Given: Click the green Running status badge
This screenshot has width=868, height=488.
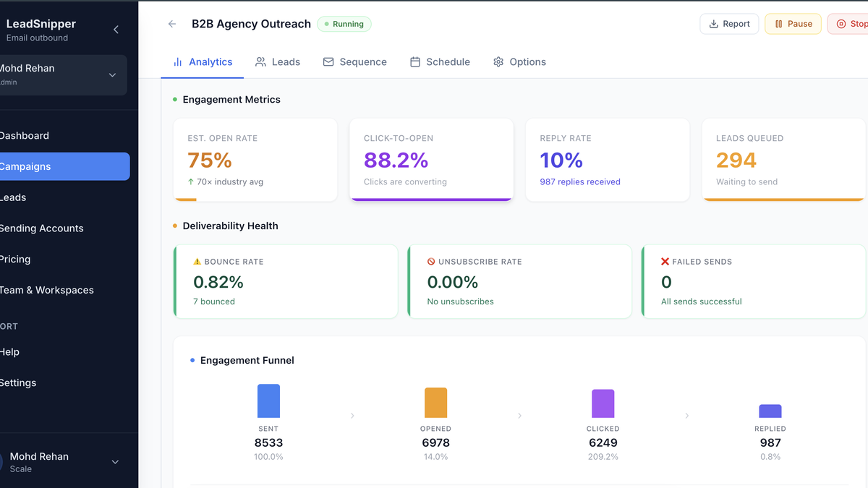Looking at the screenshot, I should click(344, 24).
